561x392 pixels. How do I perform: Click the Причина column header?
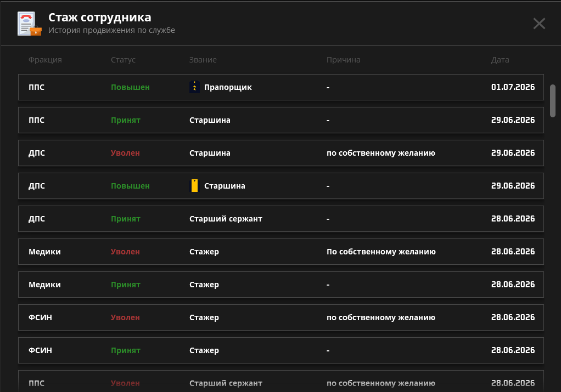343,60
